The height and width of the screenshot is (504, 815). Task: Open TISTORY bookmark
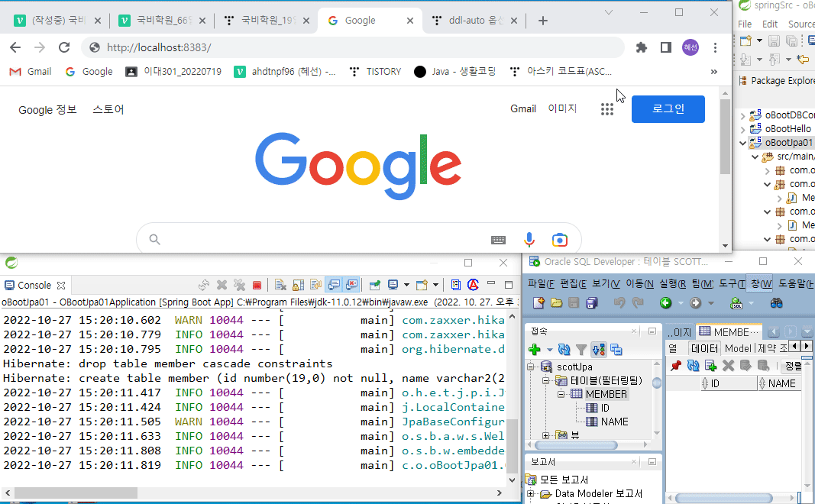pos(375,72)
